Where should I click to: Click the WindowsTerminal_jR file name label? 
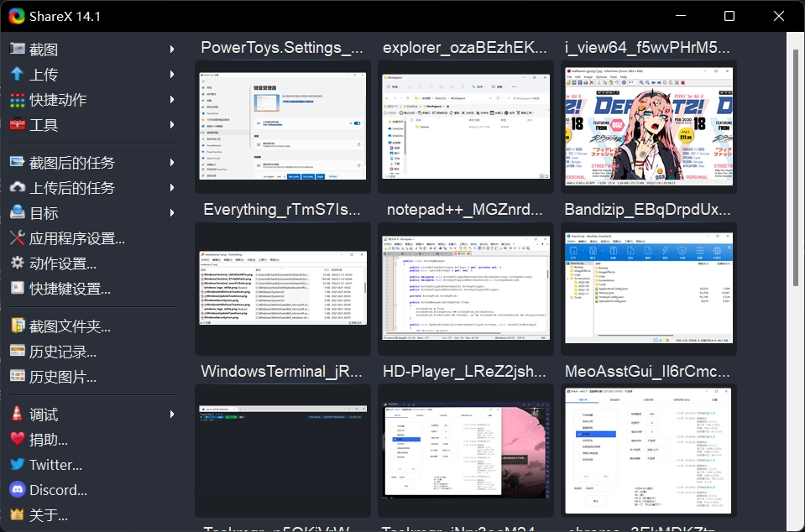[x=282, y=371]
